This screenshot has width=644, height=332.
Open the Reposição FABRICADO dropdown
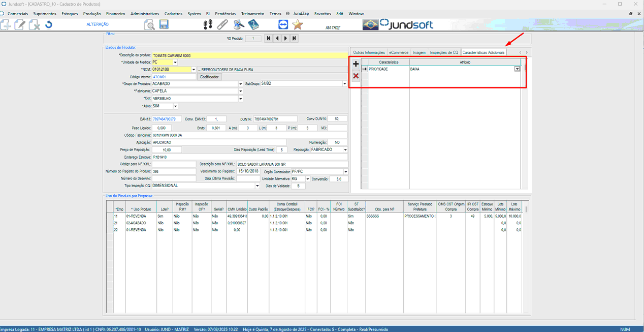pyautogui.click(x=345, y=150)
